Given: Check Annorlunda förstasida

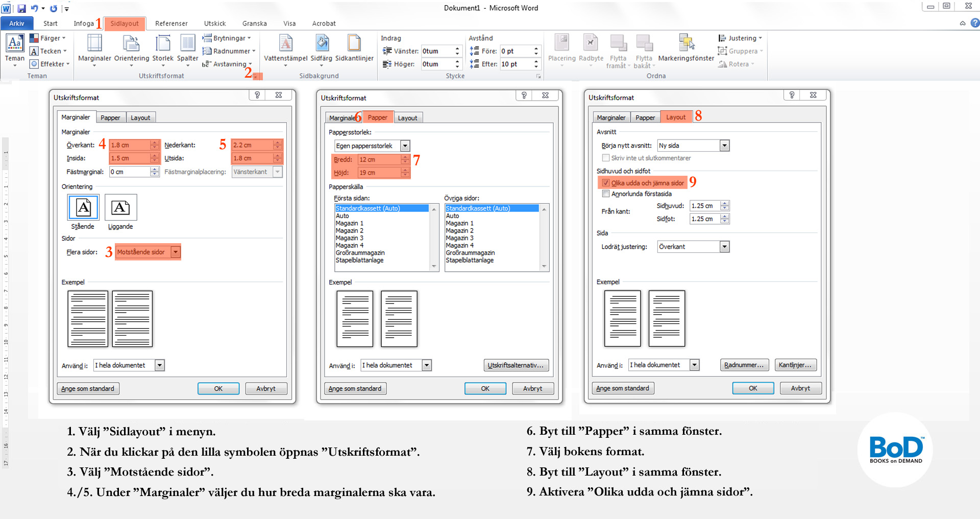Looking at the screenshot, I should (606, 194).
